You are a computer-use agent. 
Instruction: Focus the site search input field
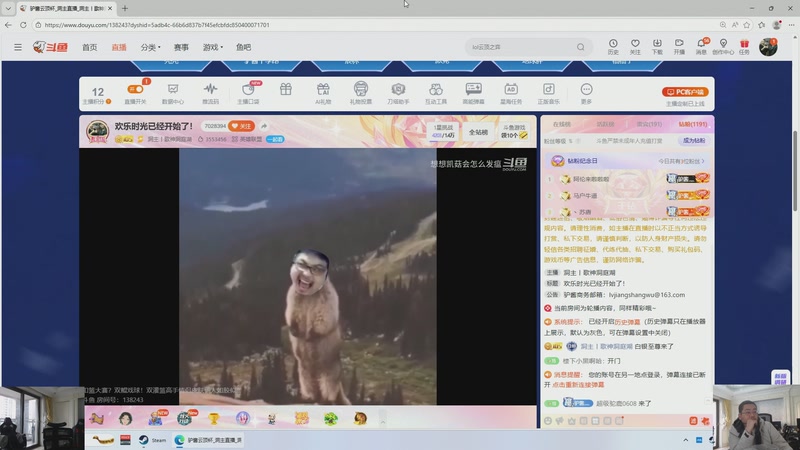coord(521,47)
